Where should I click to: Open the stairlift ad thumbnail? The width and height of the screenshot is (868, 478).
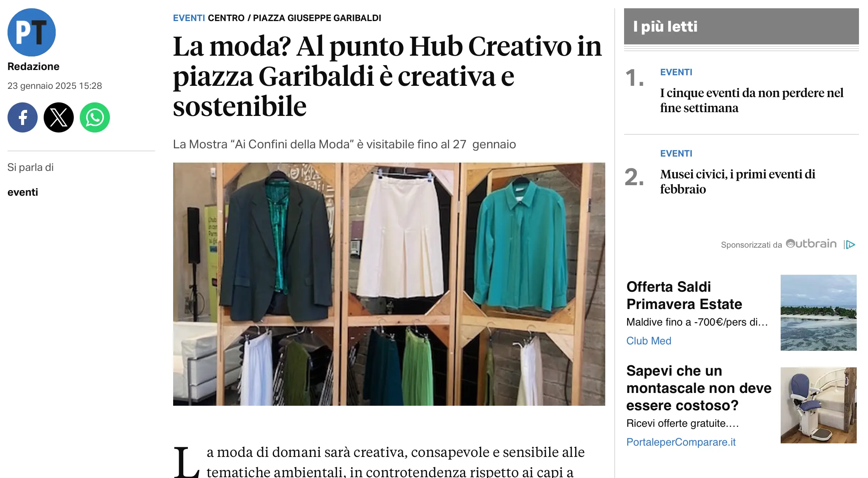tap(818, 405)
